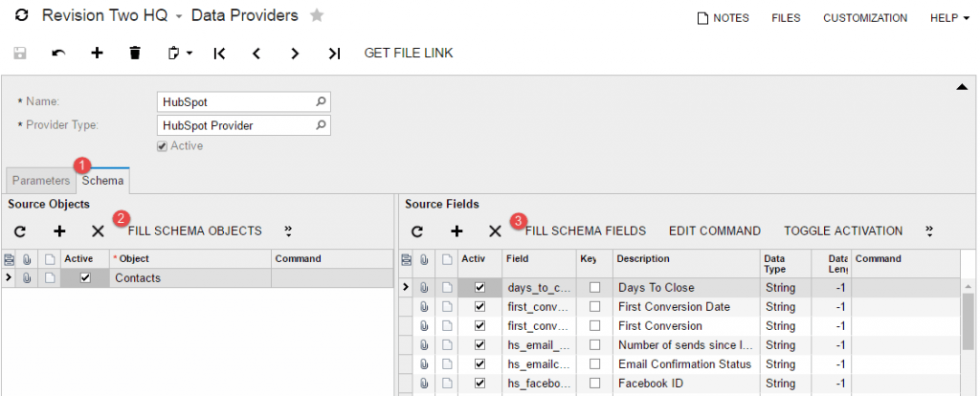Open attachment icon in Contacts row
The height and width of the screenshot is (396, 980).
[x=27, y=278]
